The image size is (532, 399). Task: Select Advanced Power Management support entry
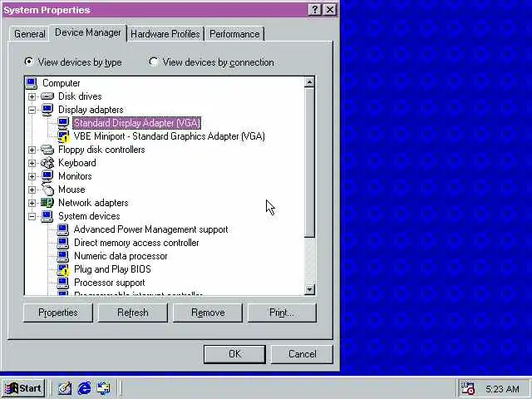click(x=151, y=229)
